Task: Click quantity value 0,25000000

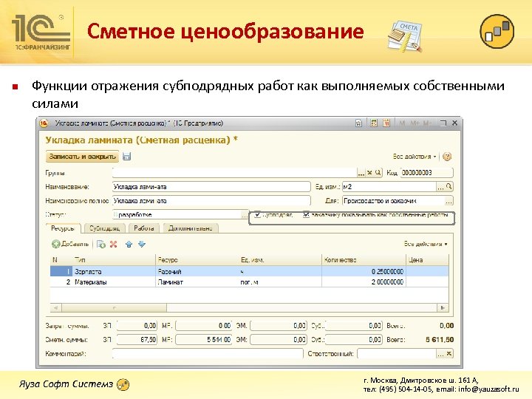Action: point(387,271)
